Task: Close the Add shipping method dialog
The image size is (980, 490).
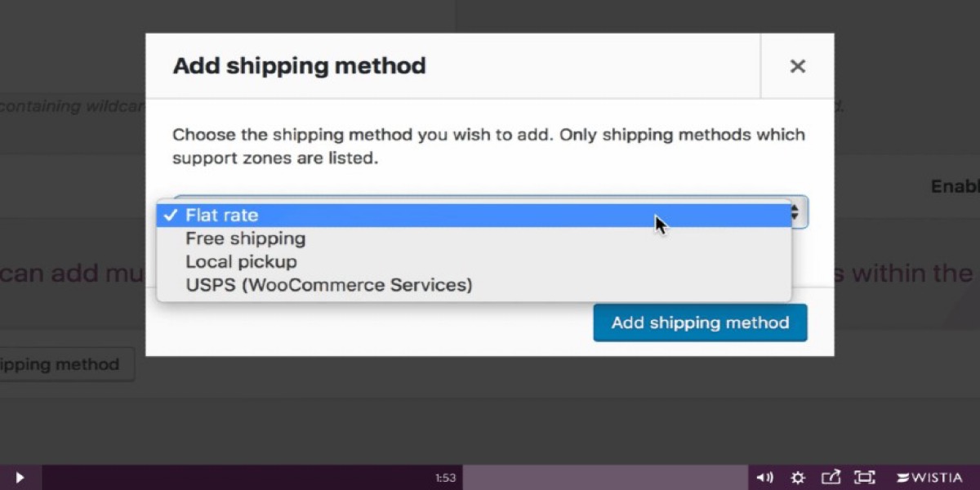Action: [797, 66]
